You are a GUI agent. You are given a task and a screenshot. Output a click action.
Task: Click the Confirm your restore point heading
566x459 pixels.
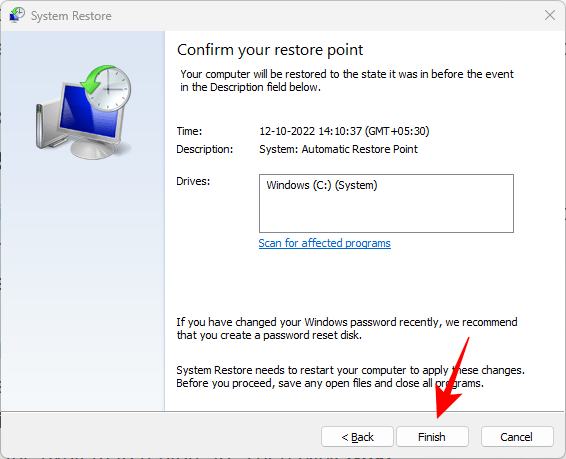point(270,50)
